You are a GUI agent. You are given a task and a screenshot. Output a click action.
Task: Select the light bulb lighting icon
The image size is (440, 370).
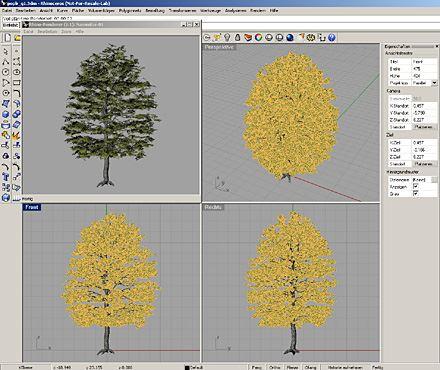pyautogui.click(x=227, y=37)
